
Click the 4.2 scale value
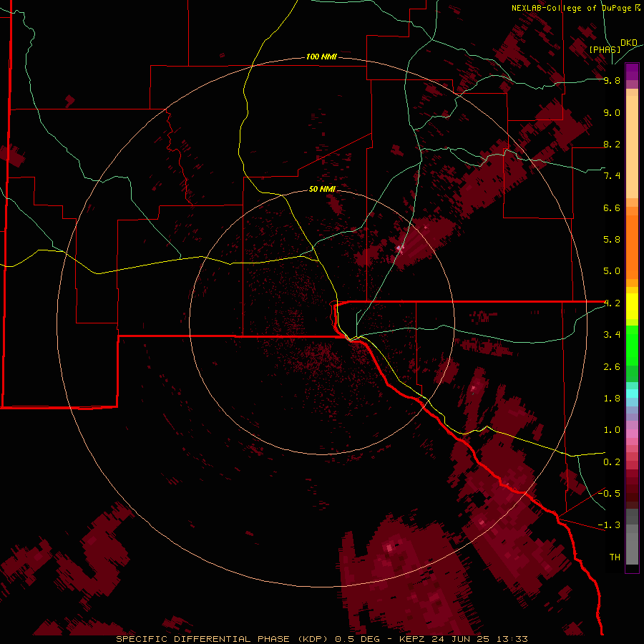(x=612, y=303)
